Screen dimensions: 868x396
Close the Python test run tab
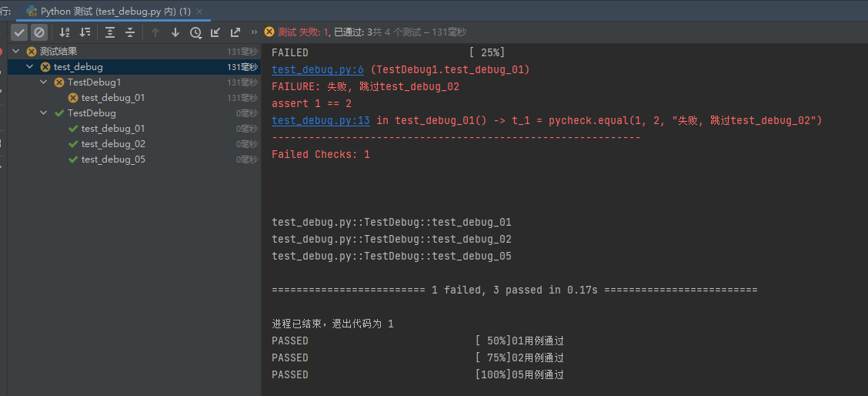point(199,12)
